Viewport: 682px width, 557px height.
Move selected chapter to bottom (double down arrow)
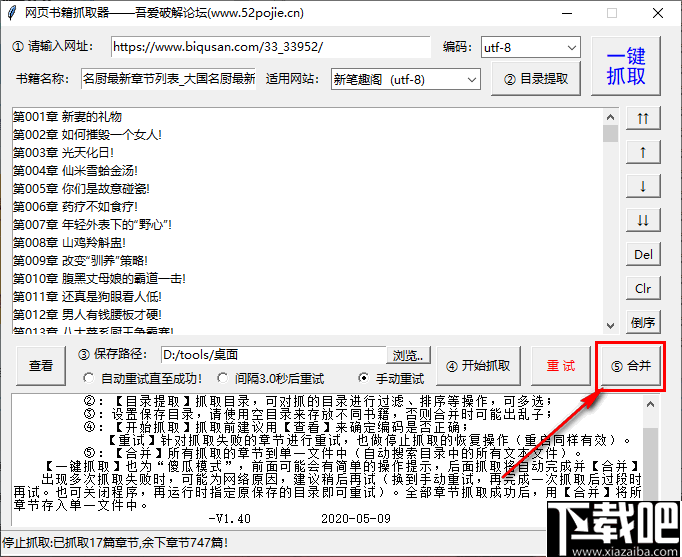(643, 220)
